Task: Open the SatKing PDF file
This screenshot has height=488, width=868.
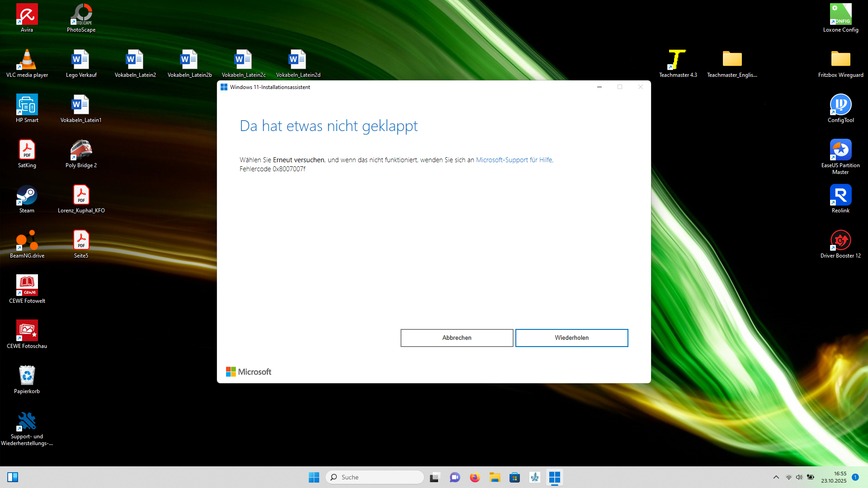Action: point(27,154)
